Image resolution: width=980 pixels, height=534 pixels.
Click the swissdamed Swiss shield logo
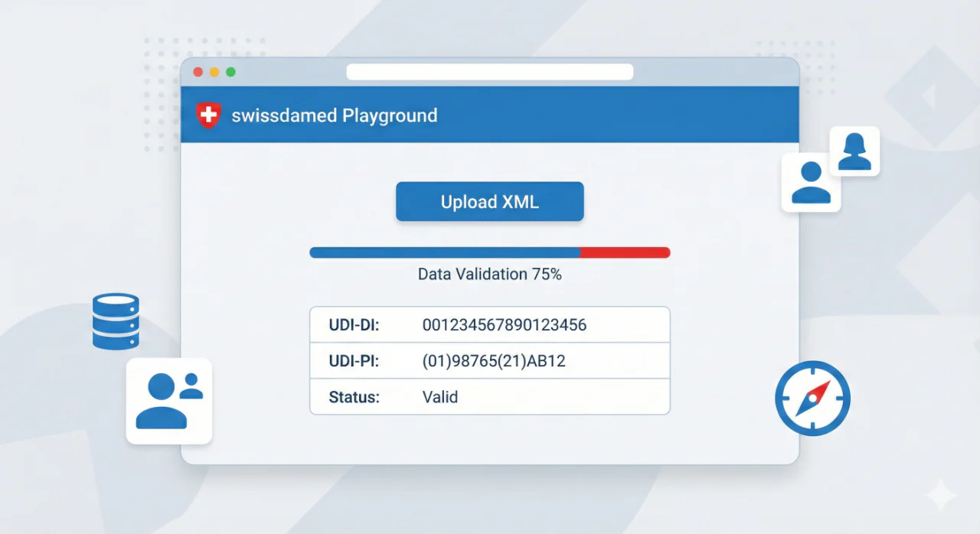click(207, 116)
